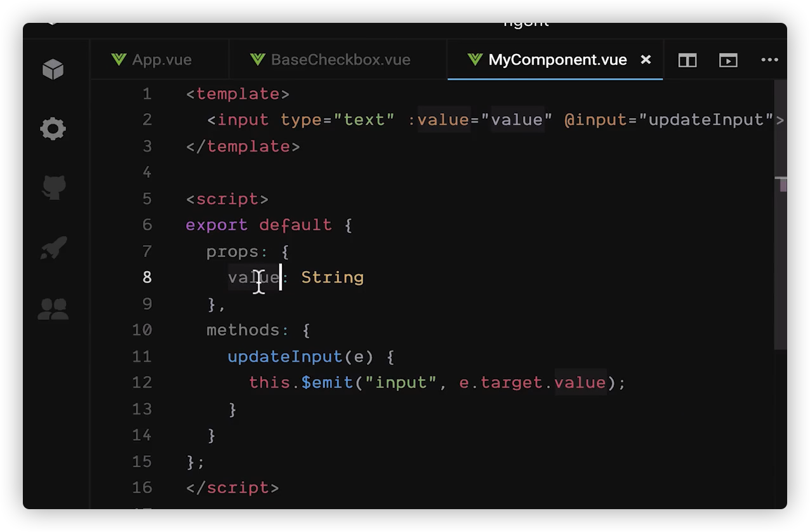Click the "export" keyword on line 6
810x532 pixels.
coord(216,225)
